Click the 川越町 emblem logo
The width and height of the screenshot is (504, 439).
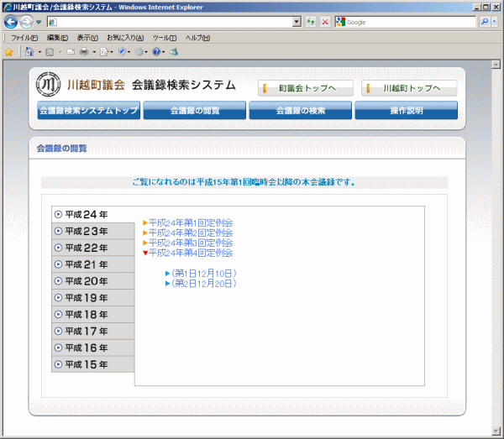(48, 85)
